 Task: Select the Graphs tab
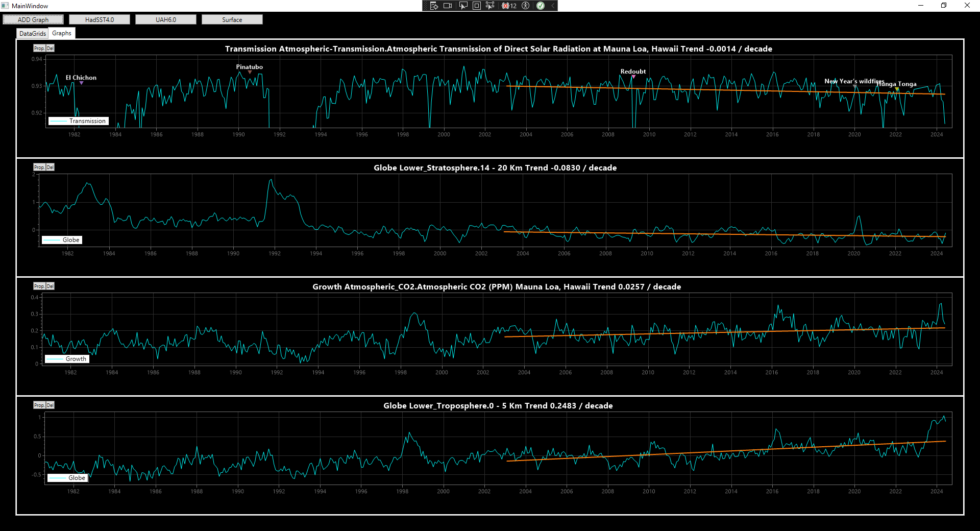click(x=62, y=33)
